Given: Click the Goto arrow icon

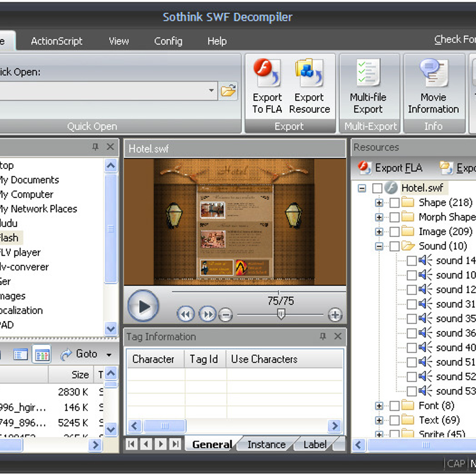Looking at the screenshot, I should tap(66, 355).
